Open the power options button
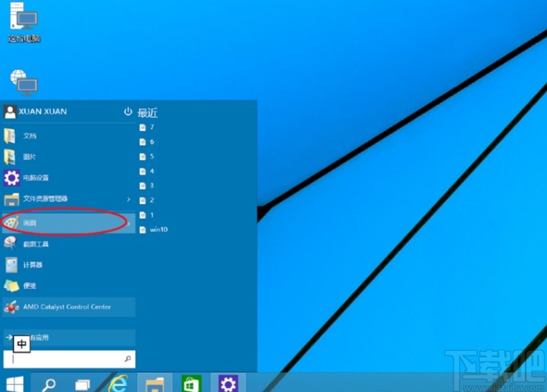547x392 pixels. click(x=128, y=111)
